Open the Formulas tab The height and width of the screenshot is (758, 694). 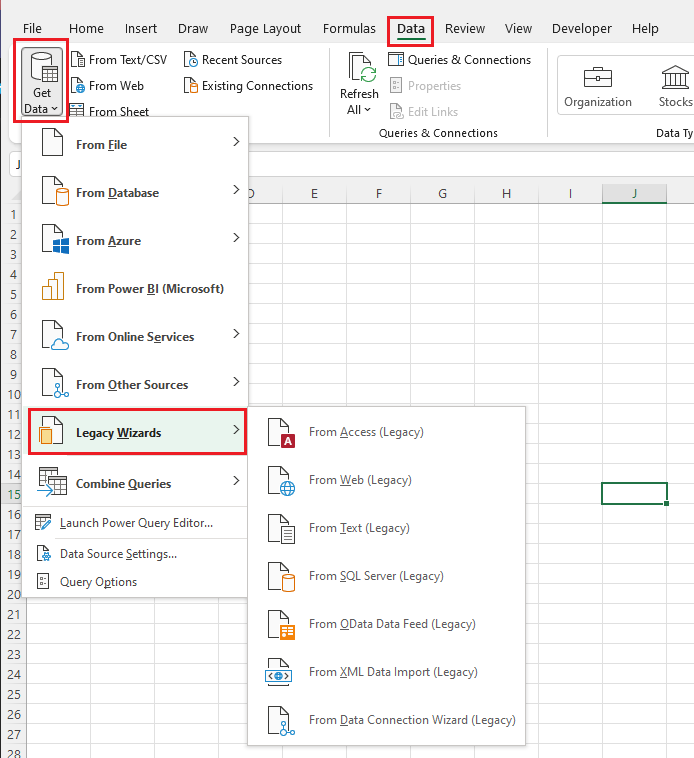coord(349,29)
